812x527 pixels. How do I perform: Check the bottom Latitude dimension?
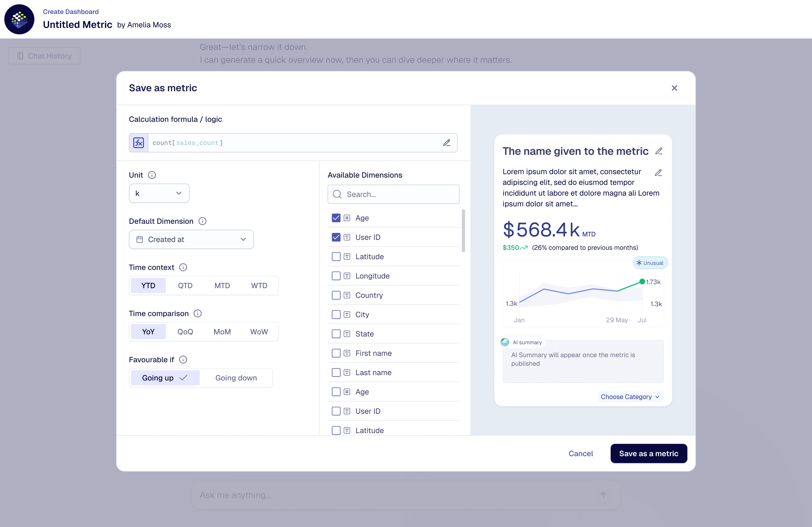tap(336, 430)
